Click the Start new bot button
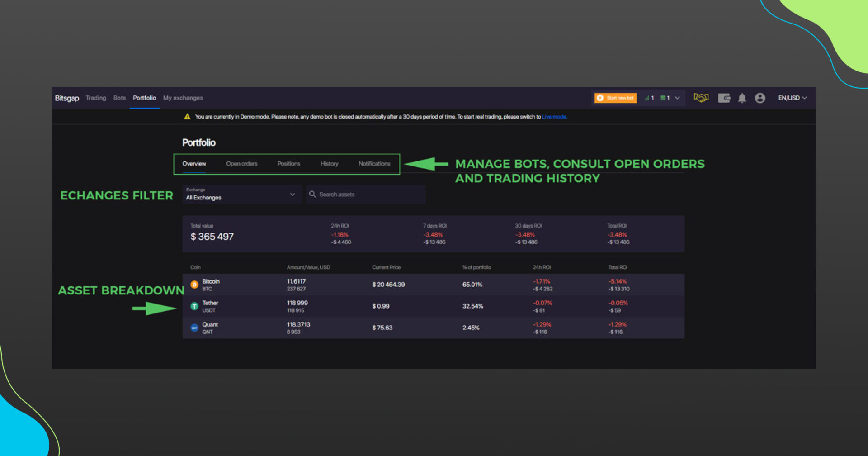The width and height of the screenshot is (868, 456). 615,98
